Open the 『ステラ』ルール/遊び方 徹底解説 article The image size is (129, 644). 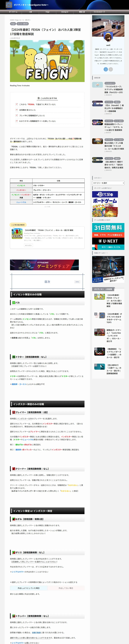click(114, 127)
